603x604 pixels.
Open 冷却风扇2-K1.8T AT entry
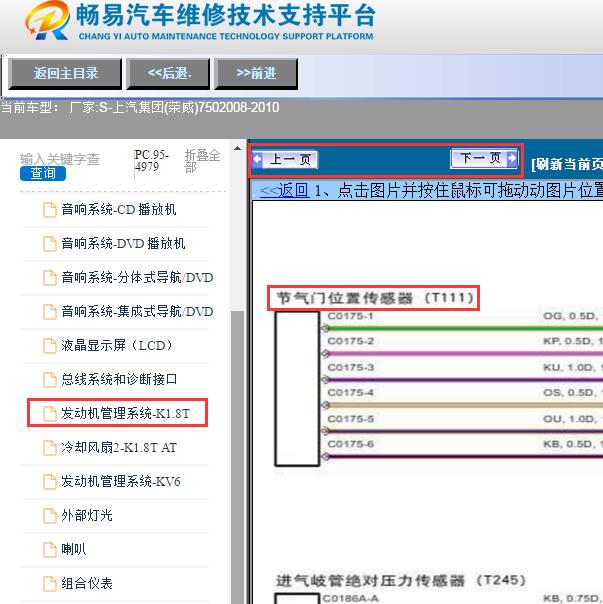(x=119, y=447)
